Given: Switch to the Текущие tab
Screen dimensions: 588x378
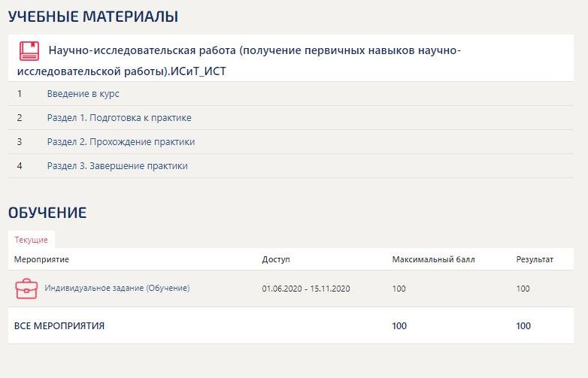Looking at the screenshot, I should [x=32, y=240].
